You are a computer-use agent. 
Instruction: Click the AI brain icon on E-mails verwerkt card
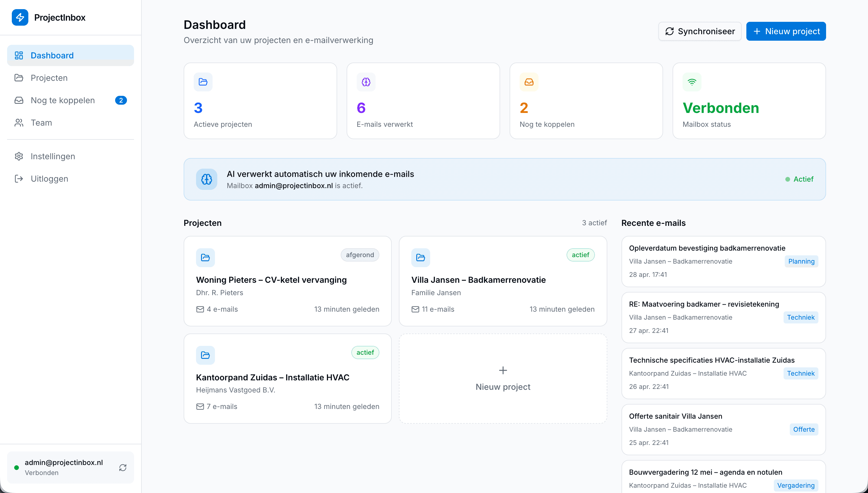(366, 82)
